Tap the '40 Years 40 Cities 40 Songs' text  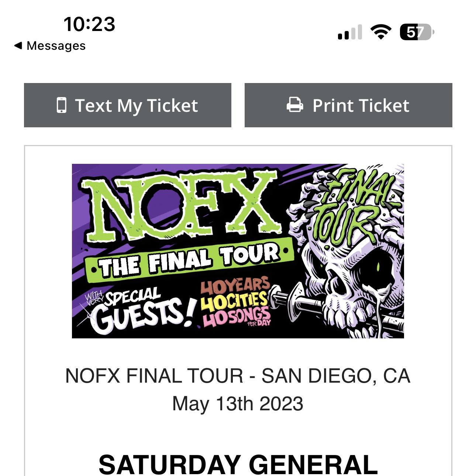[x=235, y=303]
